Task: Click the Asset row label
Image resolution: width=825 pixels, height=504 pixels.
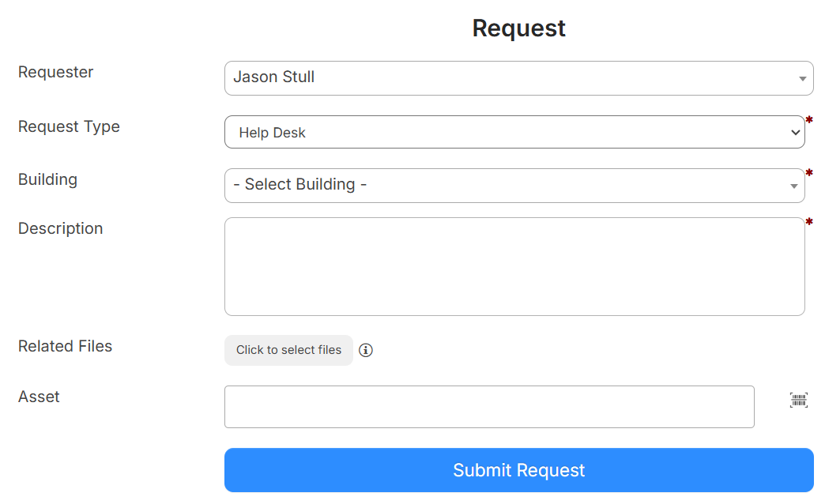Action: [39, 397]
